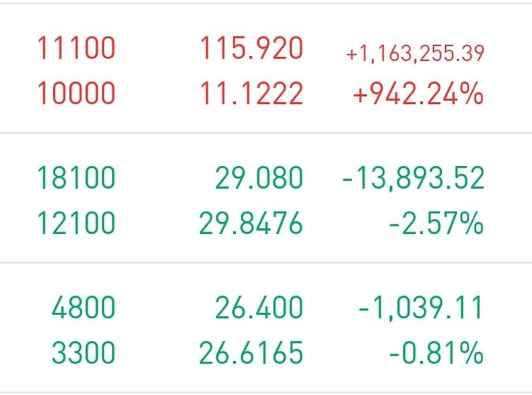
Task: Tap the -2.57% loss percentage
Action: (x=436, y=223)
